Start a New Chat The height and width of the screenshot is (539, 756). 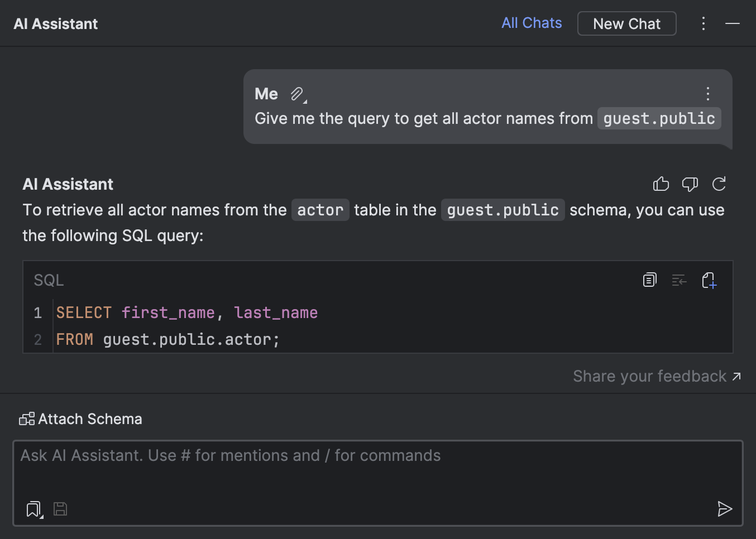click(x=626, y=23)
